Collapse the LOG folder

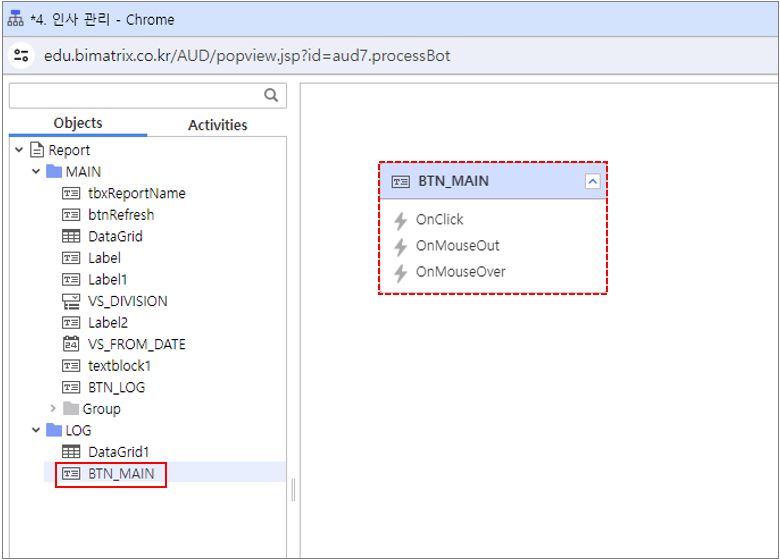click(36, 431)
